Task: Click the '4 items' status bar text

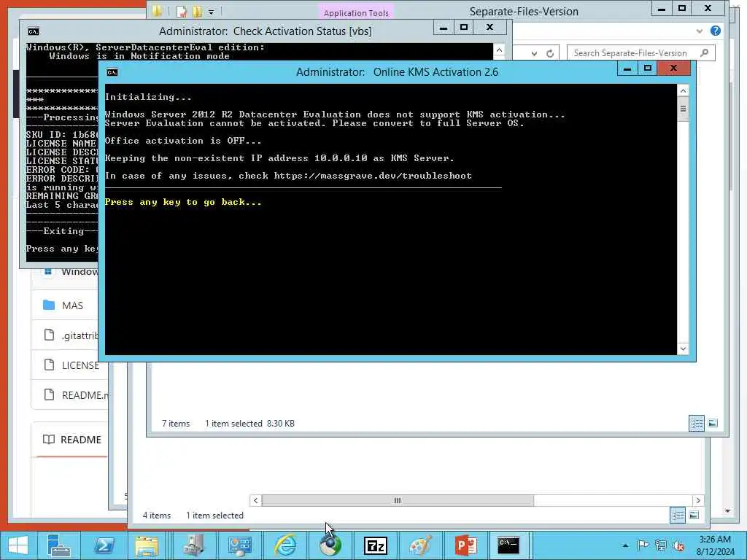Action: [x=157, y=516]
